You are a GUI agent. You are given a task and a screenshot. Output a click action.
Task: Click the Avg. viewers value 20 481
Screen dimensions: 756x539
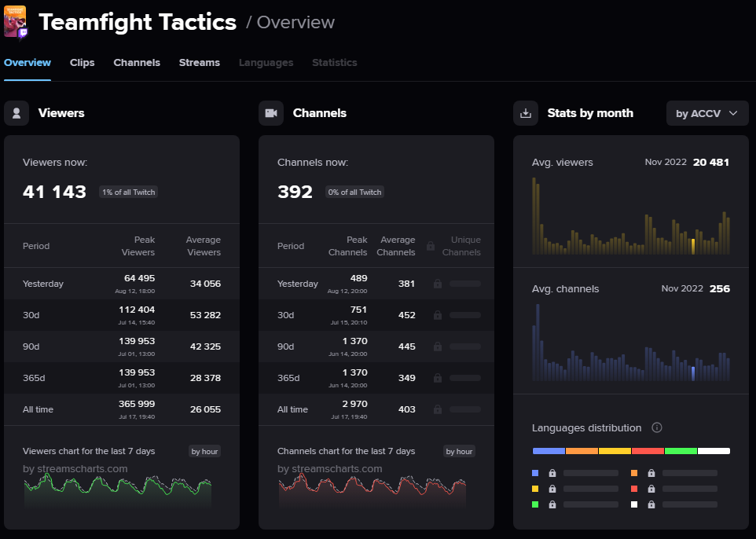[711, 163]
